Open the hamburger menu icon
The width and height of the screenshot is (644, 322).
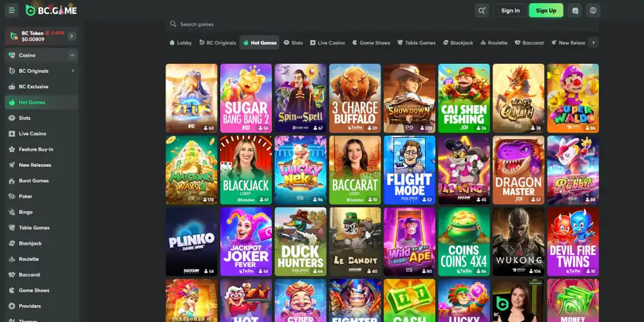click(12, 10)
